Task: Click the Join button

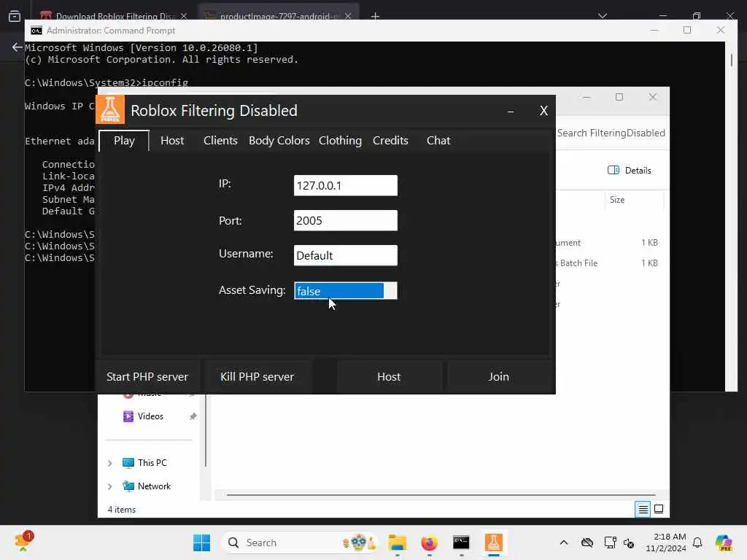Action: point(499,377)
